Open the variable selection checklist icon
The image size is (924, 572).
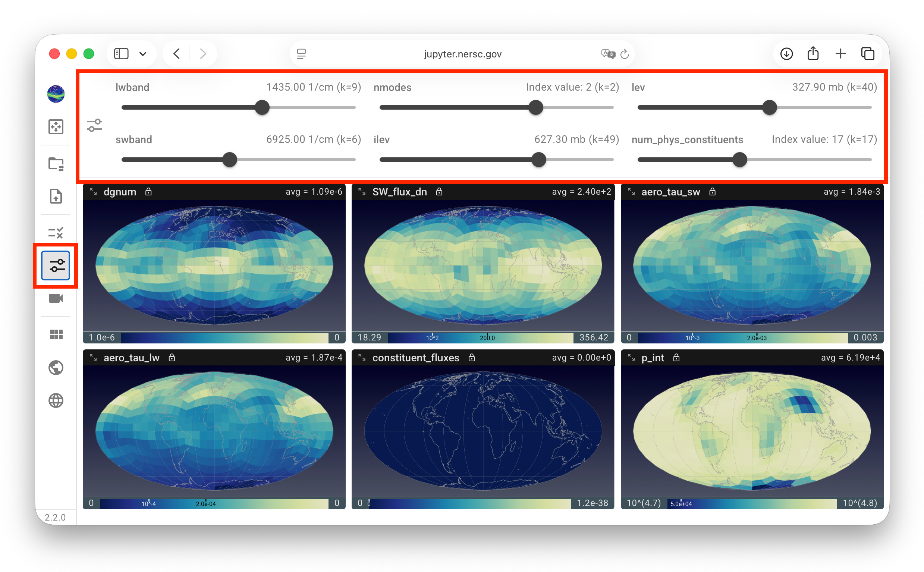coord(56,233)
